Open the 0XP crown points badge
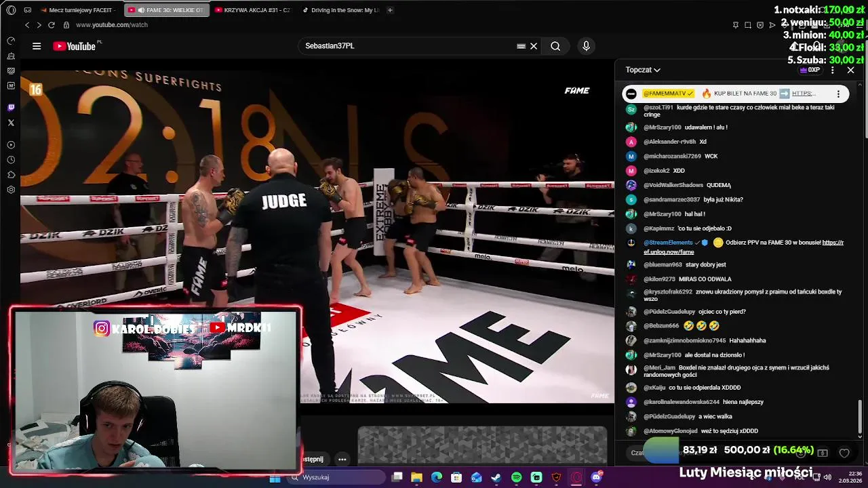This screenshot has width=868, height=488. click(x=810, y=70)
